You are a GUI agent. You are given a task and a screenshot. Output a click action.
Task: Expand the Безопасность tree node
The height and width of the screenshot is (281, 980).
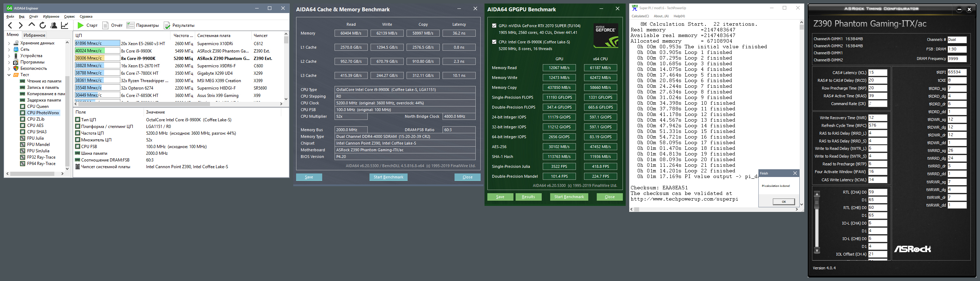click(9, 68)
